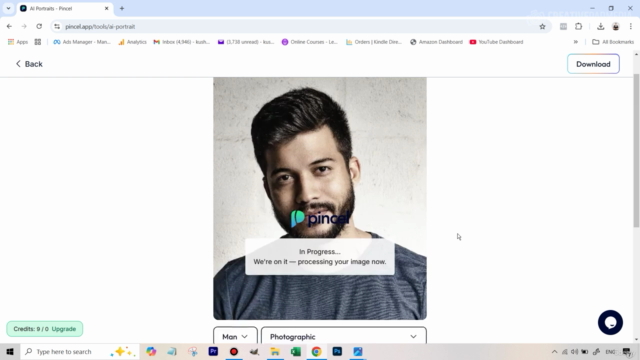Open the tab groups grid icon in bookmarks bar

[38, 42]
